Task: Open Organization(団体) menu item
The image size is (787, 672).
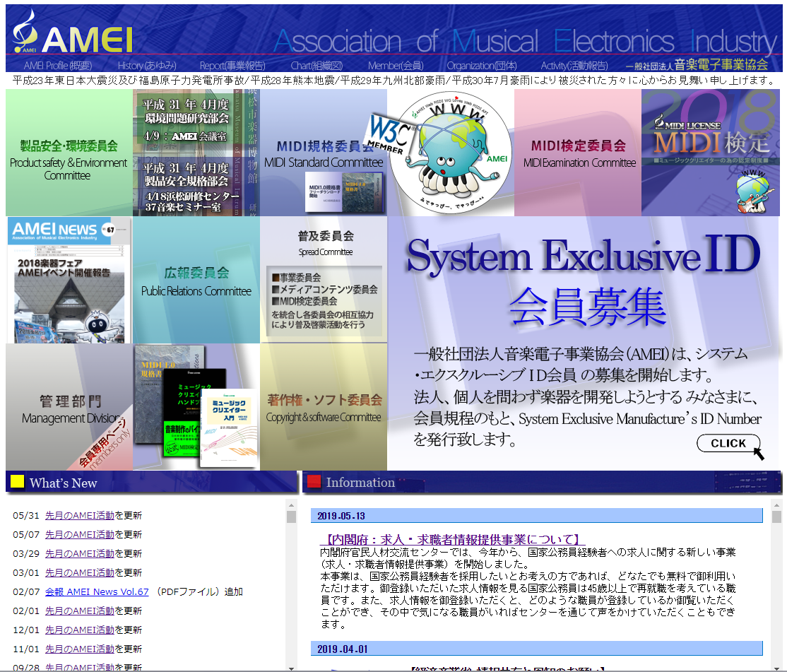Action: pyautogui.click(x=482, y=66)
